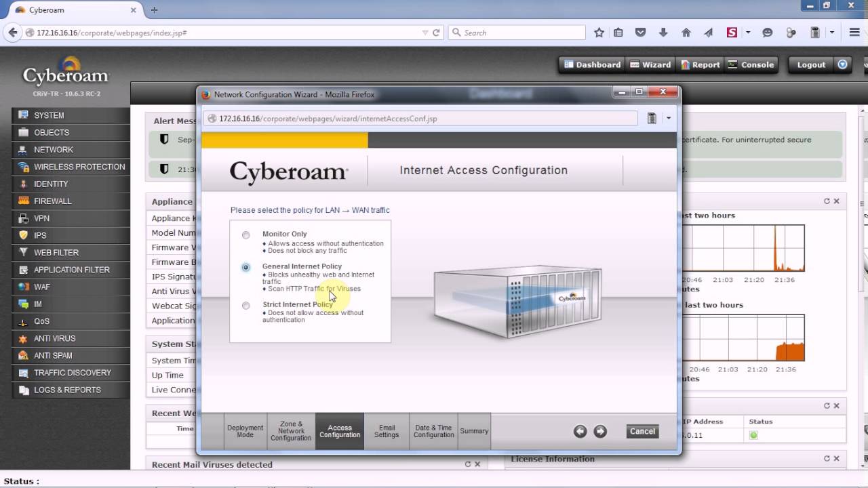
Task: Click the Pocket icon in Firefox toolbar
Action: coord(640,33)
